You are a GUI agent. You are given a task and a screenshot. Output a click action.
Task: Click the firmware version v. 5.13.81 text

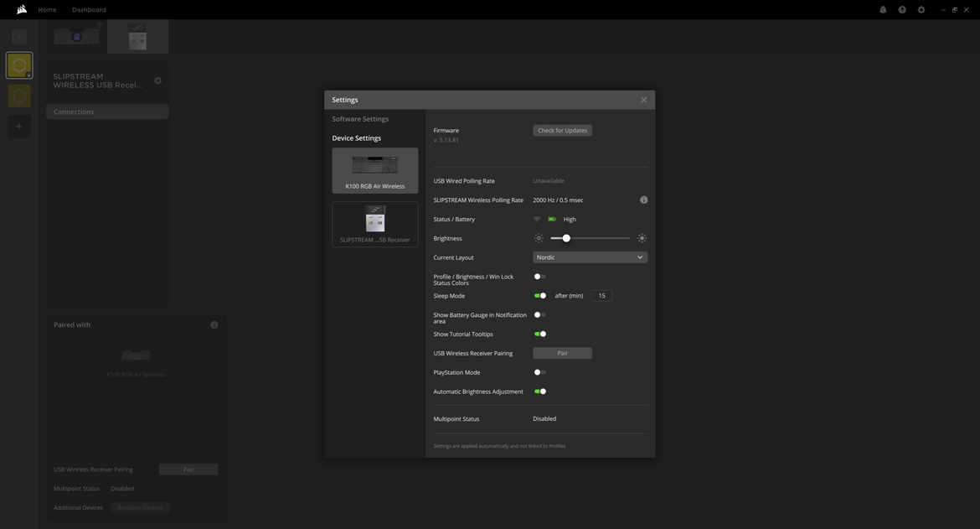pos(446,140)
